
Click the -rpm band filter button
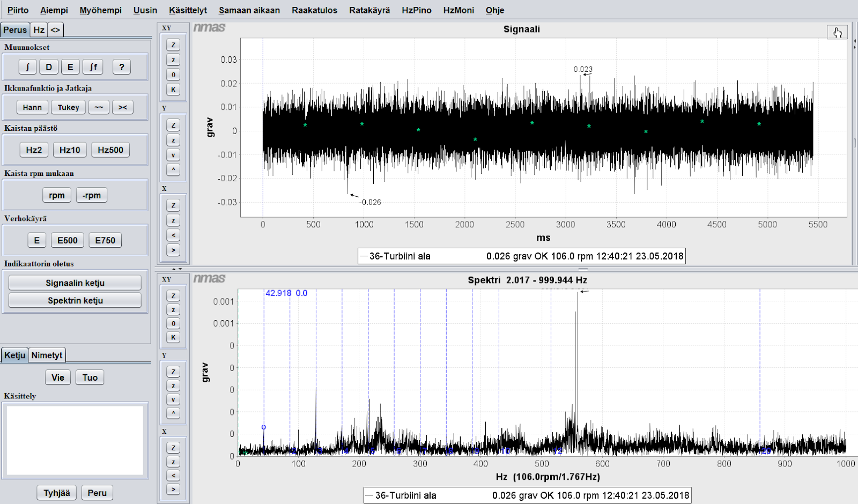(92, 195)
